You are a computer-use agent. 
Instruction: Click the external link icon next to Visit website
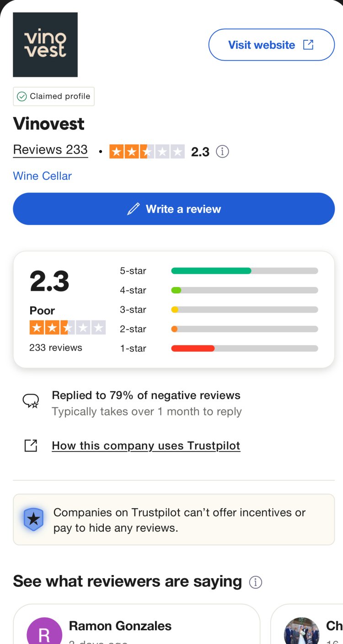click(x=309, y=44)
